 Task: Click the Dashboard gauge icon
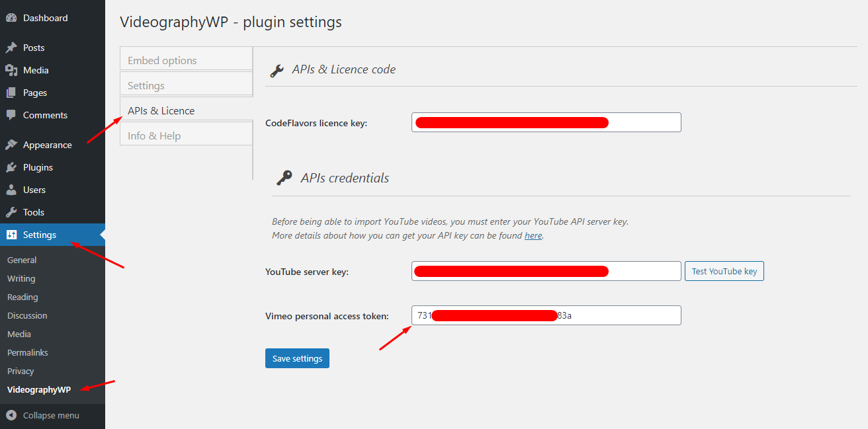point(11,19)
